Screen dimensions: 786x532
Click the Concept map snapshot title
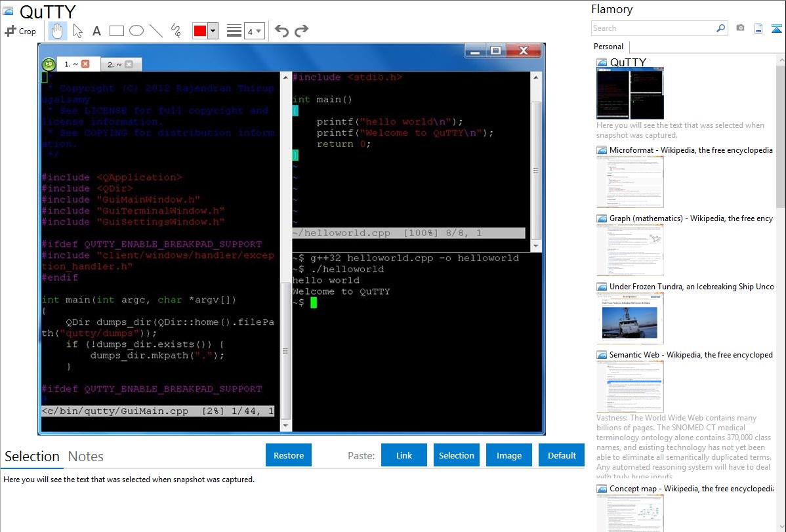coord(691,488)
